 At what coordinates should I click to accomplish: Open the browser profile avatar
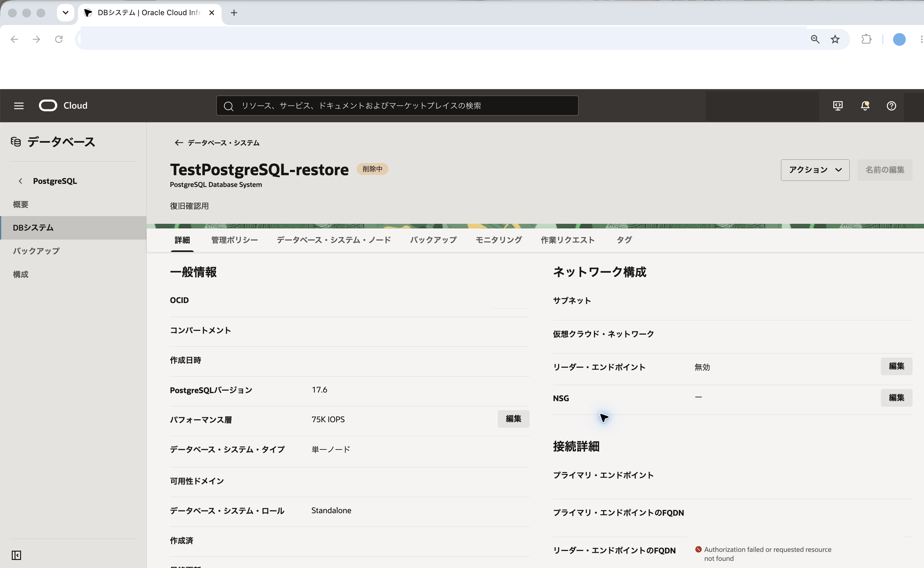[899, 39]
